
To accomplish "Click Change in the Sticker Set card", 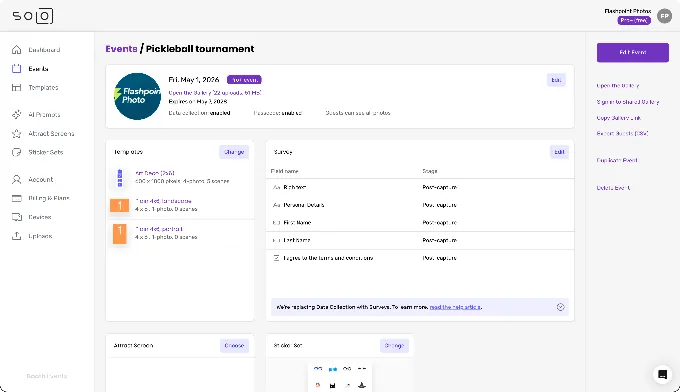I will tap(394, 346).
